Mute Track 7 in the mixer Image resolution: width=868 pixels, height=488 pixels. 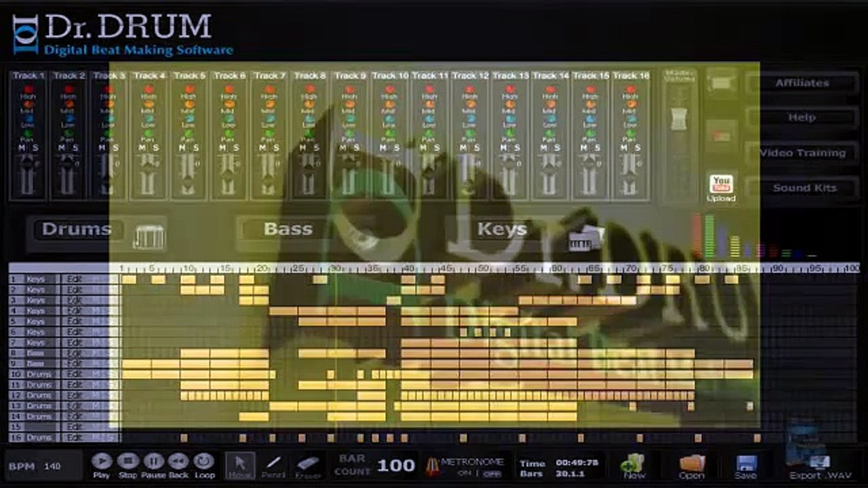coord(262,147)
